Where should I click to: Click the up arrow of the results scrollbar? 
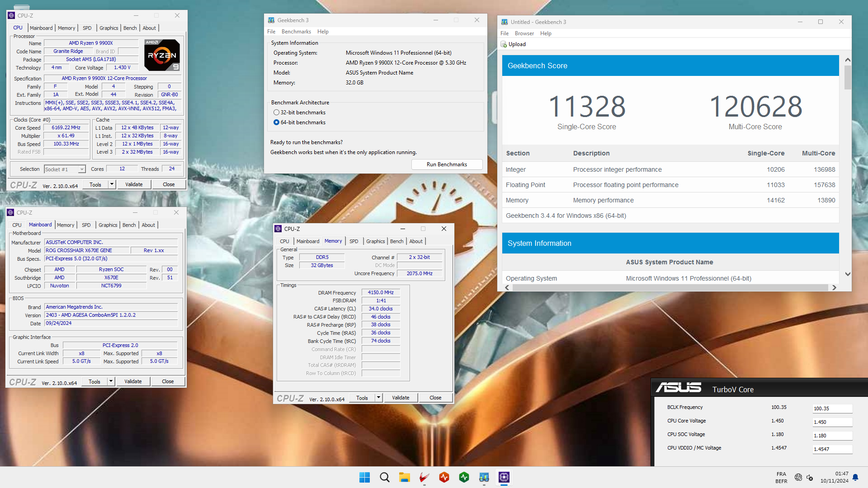point(848,60)
